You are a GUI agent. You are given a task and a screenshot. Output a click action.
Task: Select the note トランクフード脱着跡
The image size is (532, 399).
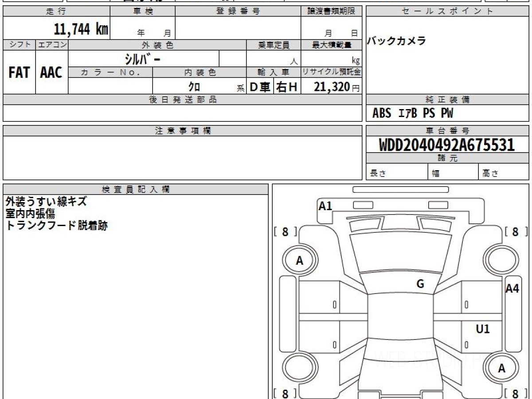(56, 226)
